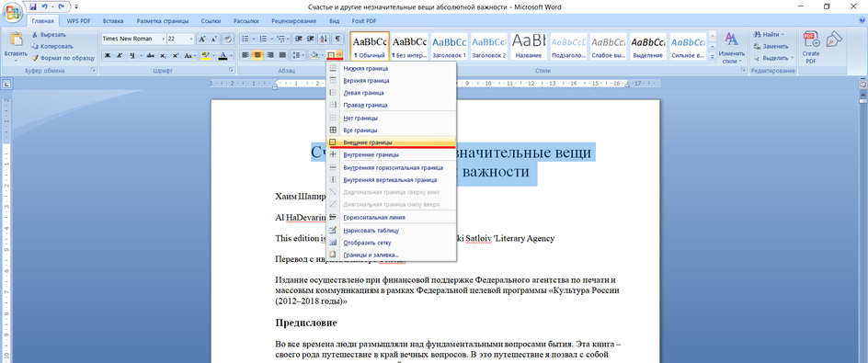Image resolution: width=868 pixels, height=363 pixels.
Task: Copy the selection with Копировать
Action: coord(52,46)
